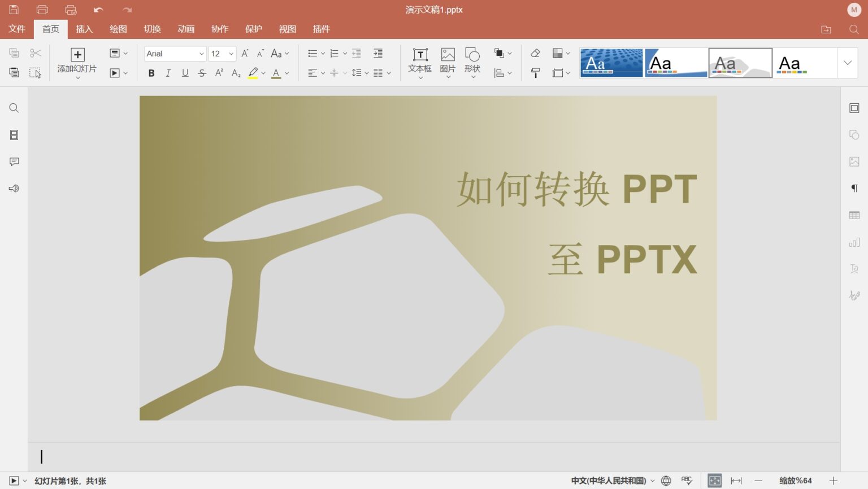Screen dimensions: 868x489
Task: Open the comments panel icon in left sidebar
Action: click(14, 161)
